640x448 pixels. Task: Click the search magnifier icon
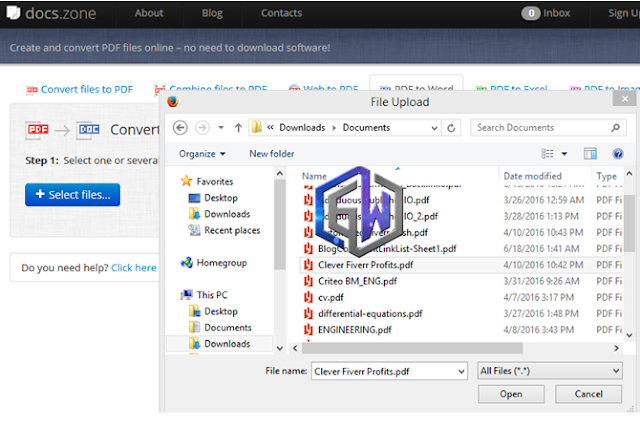pos(616,128)
